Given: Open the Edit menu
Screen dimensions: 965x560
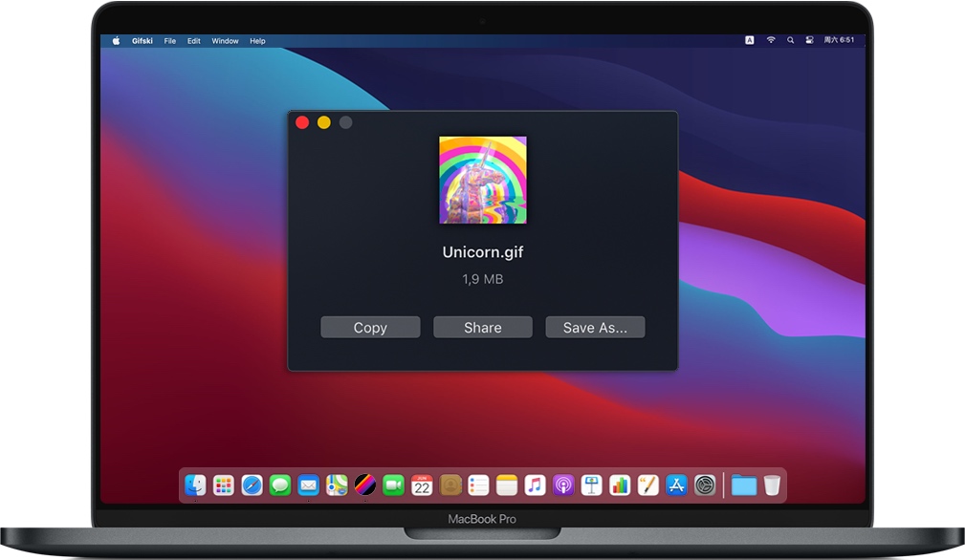Looking at the screenshot, I should [194, 41].
